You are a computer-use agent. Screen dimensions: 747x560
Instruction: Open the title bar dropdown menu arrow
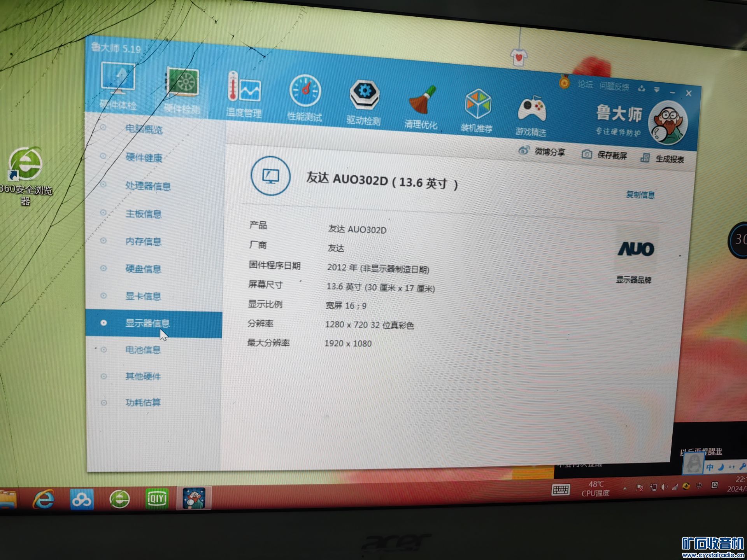coord(657,90)
